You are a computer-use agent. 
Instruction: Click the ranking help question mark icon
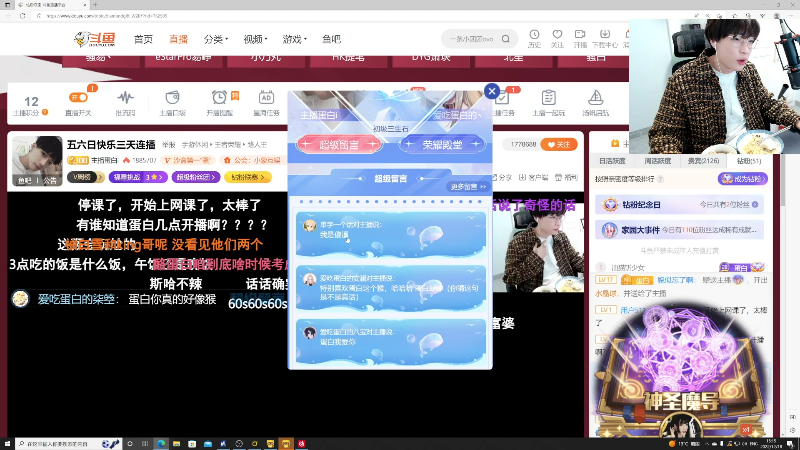[660, 179]
